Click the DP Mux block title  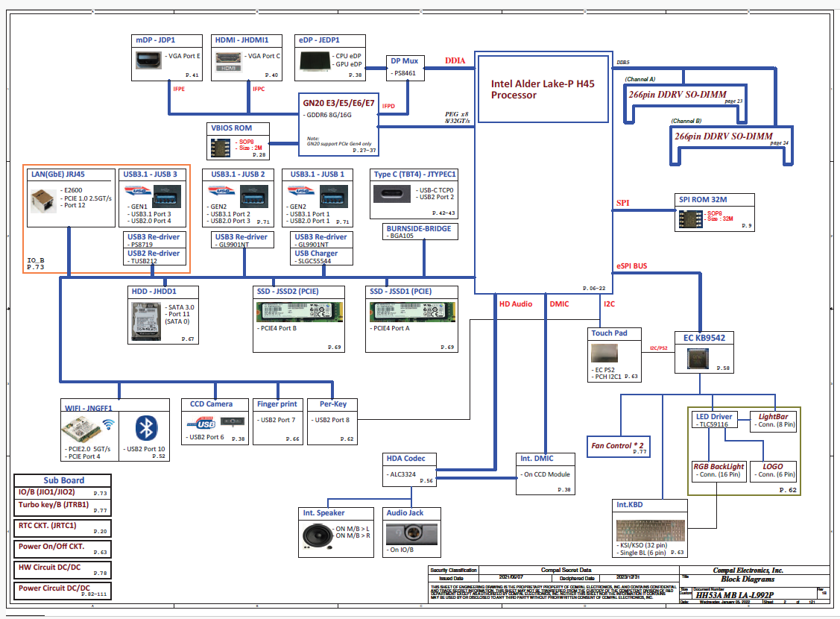(x=405, y=61)
